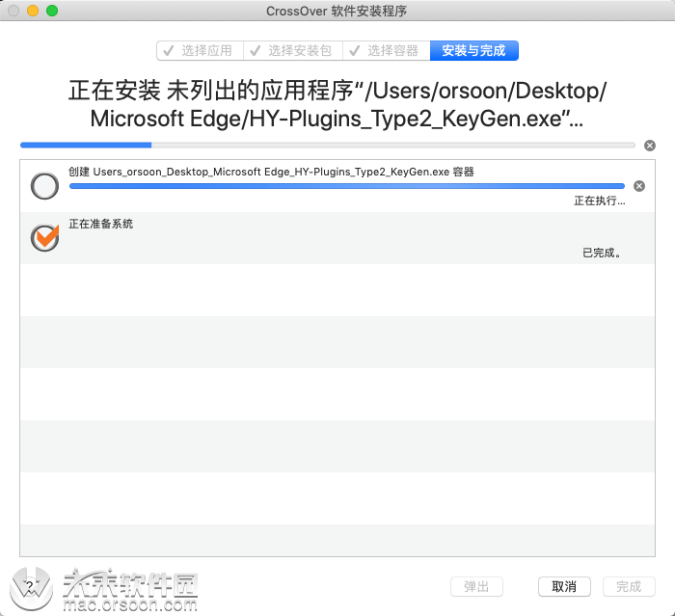Zoom window with green button
675x616 pixels.
[x=52, y=11]
